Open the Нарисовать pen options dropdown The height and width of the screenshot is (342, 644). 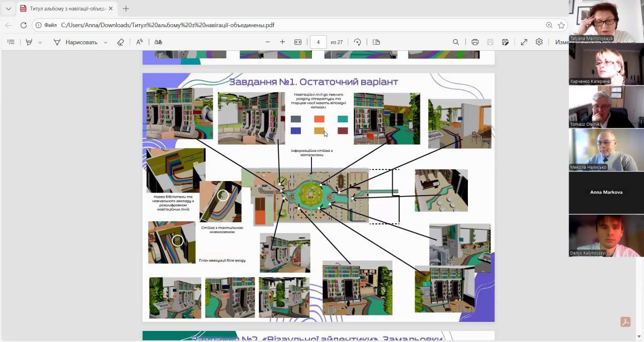pyautogui.click(x=105, y=42)
